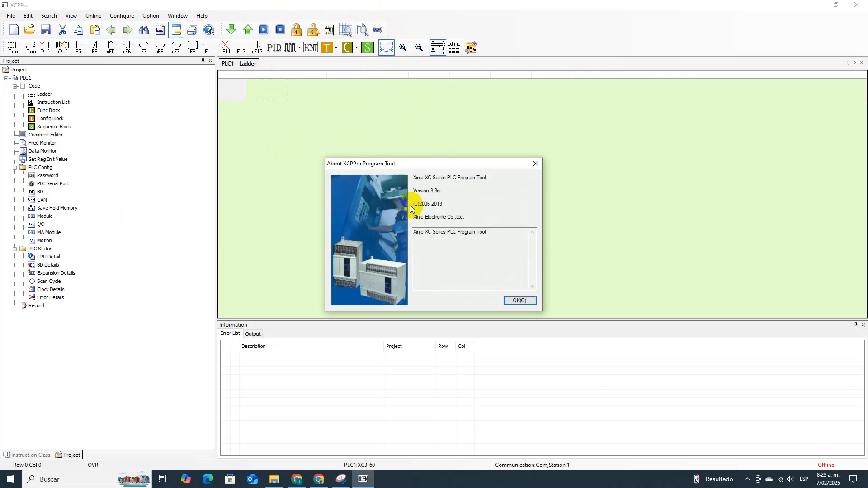
Task: Draw horizontal line F11
Action: (208, 47)
